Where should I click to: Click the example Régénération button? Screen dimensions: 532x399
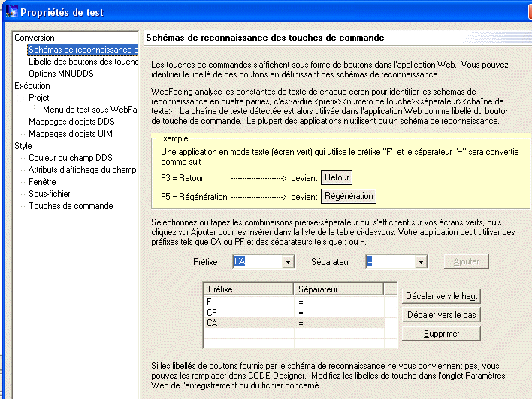point(349,196)
